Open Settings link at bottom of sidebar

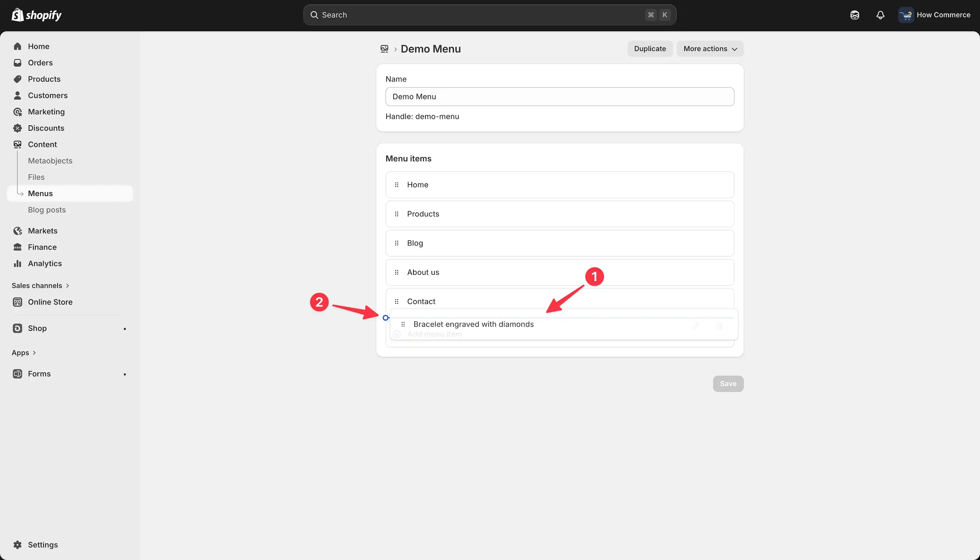(x=43, y=545)
